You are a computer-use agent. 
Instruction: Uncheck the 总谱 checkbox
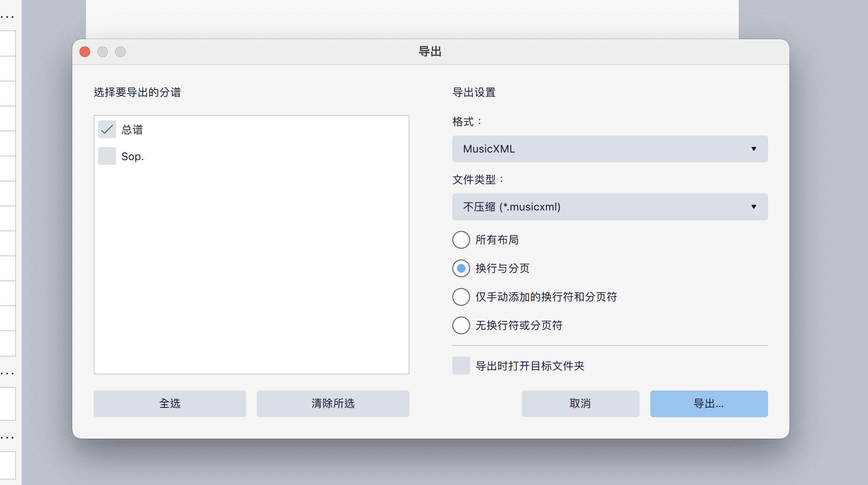tap(107, 130)
